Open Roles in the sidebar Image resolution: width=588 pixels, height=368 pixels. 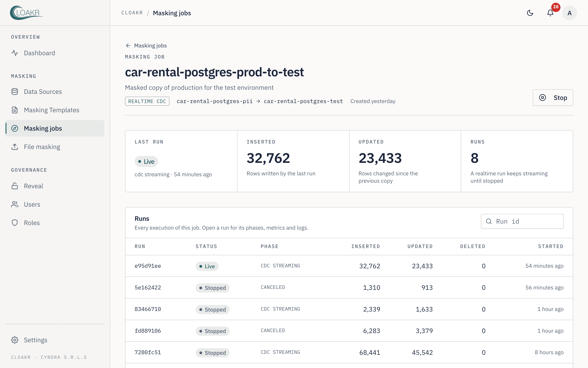tap(55, 223)
